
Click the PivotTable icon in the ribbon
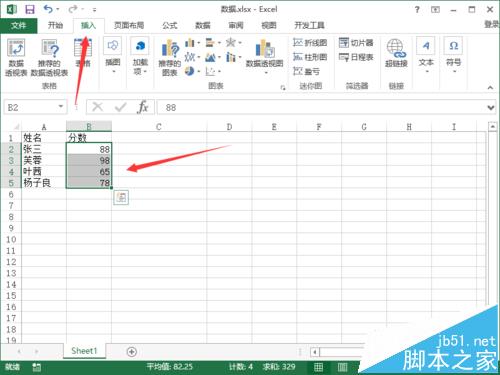16,57
